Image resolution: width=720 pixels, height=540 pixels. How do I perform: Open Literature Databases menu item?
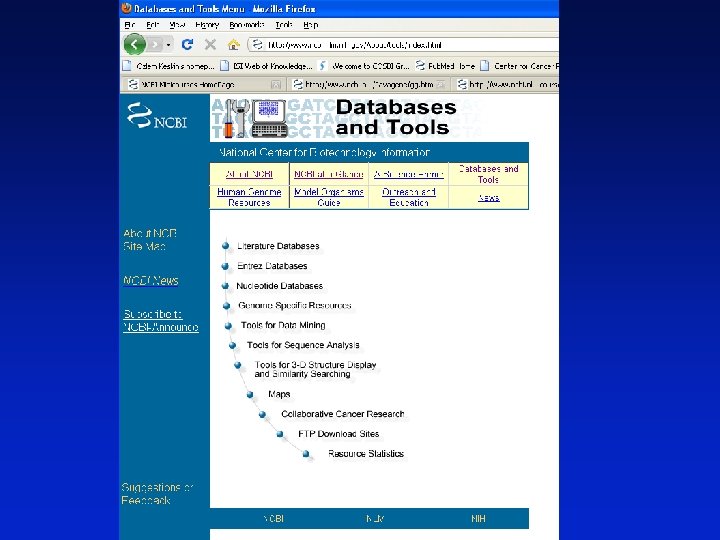point(278,246)
